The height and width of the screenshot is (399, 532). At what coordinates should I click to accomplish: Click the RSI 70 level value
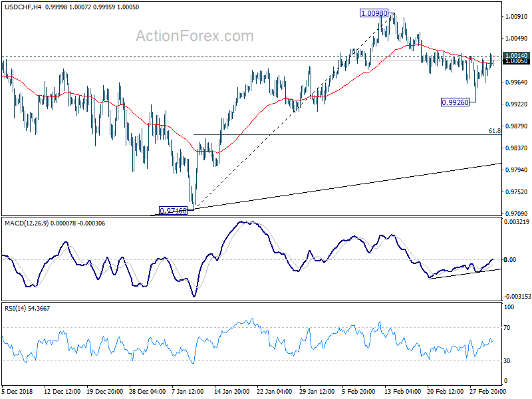(507, 328)
